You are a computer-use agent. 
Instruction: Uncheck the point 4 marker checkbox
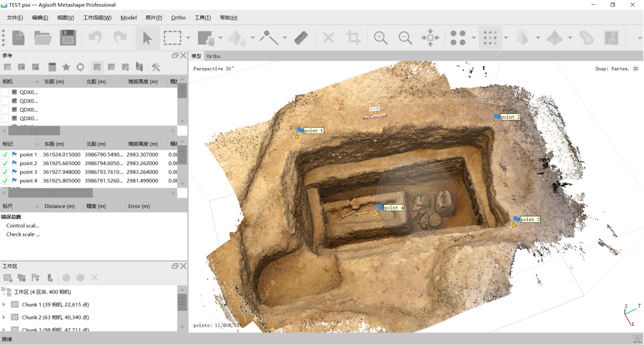click(x=5, y=181)
